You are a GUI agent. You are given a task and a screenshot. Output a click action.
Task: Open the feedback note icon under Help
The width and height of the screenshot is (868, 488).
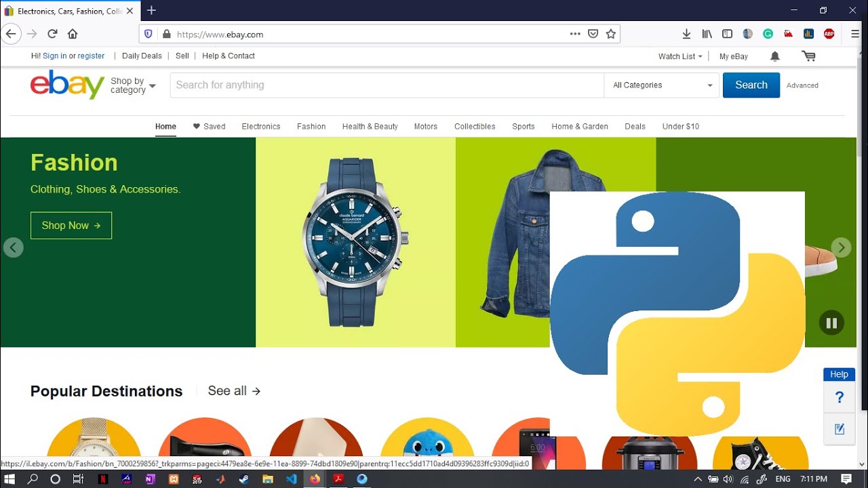(x=840, y=428)
